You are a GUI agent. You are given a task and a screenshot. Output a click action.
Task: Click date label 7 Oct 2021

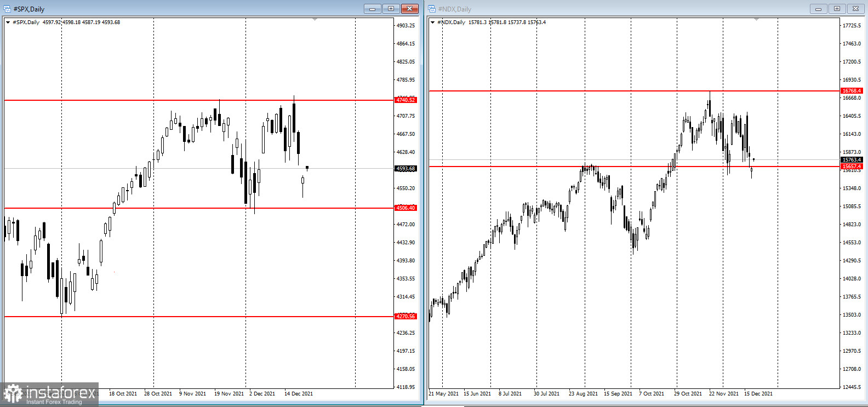pos(652,394)
